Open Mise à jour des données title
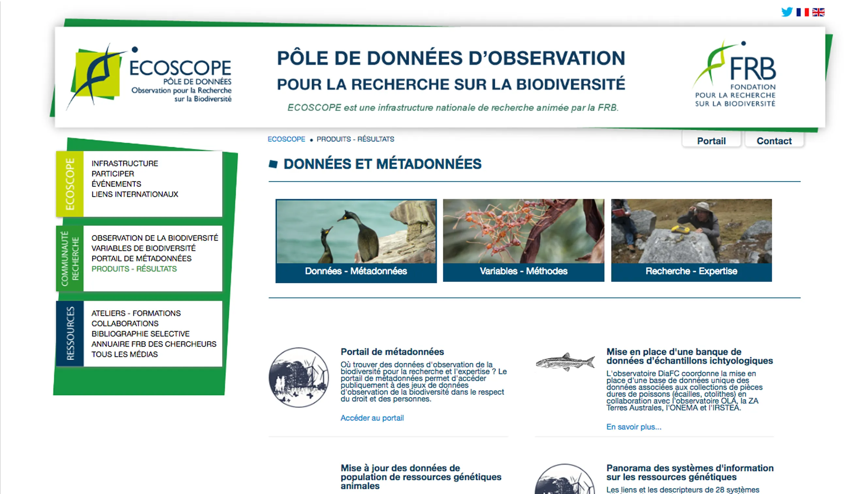The width and height of the screenshot is (868, 494). [421, 477]
